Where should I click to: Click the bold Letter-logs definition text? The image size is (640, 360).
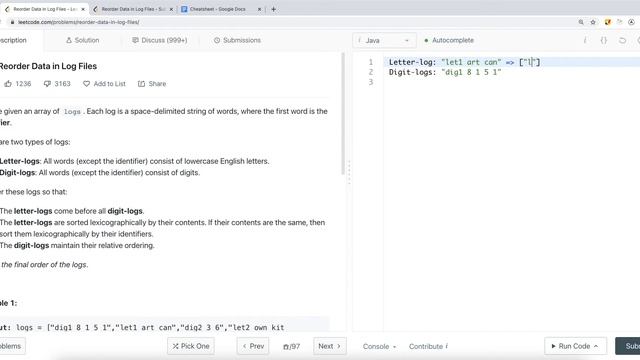point(20,161)
